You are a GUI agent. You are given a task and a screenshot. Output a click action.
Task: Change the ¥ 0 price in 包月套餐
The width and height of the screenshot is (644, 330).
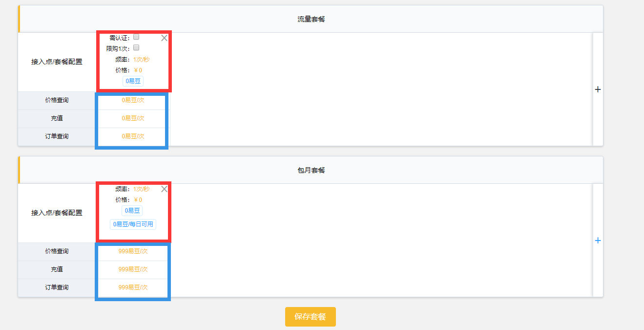click(x=138, y=200)
